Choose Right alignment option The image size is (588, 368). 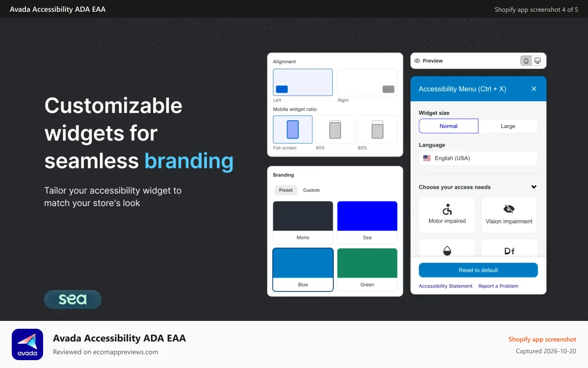pyautogui.click(x=367, y=82)
